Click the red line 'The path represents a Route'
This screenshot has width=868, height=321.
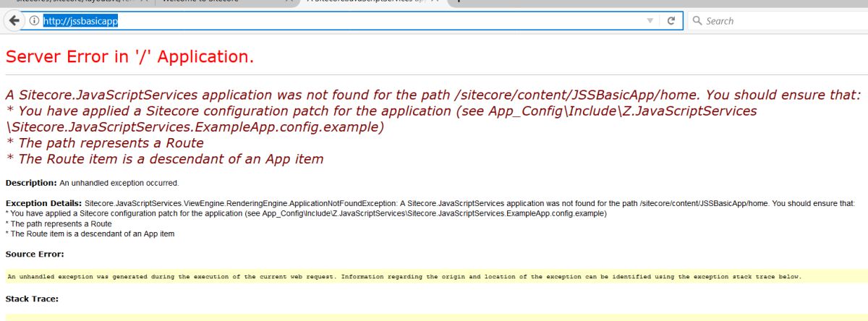pos(104,143)
